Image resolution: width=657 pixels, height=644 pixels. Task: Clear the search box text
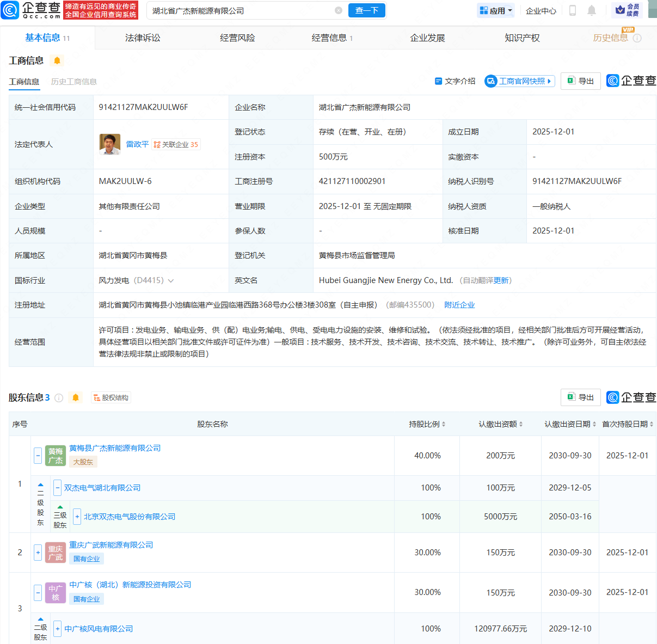pyautogui.click(x=339, y=10)
